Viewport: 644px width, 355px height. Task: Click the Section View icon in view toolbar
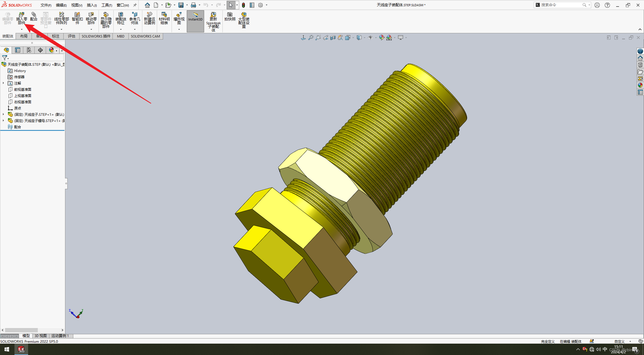[333, 38]
